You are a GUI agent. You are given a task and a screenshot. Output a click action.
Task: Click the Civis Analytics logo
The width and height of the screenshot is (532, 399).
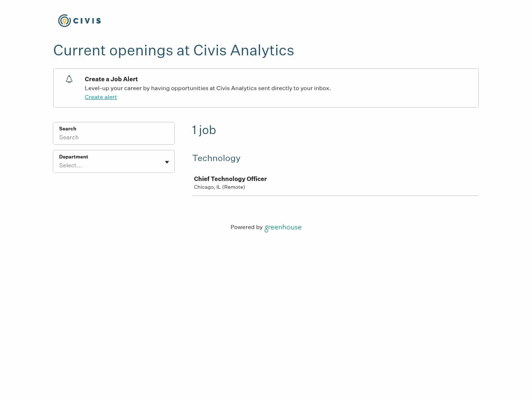coord(79,21)
